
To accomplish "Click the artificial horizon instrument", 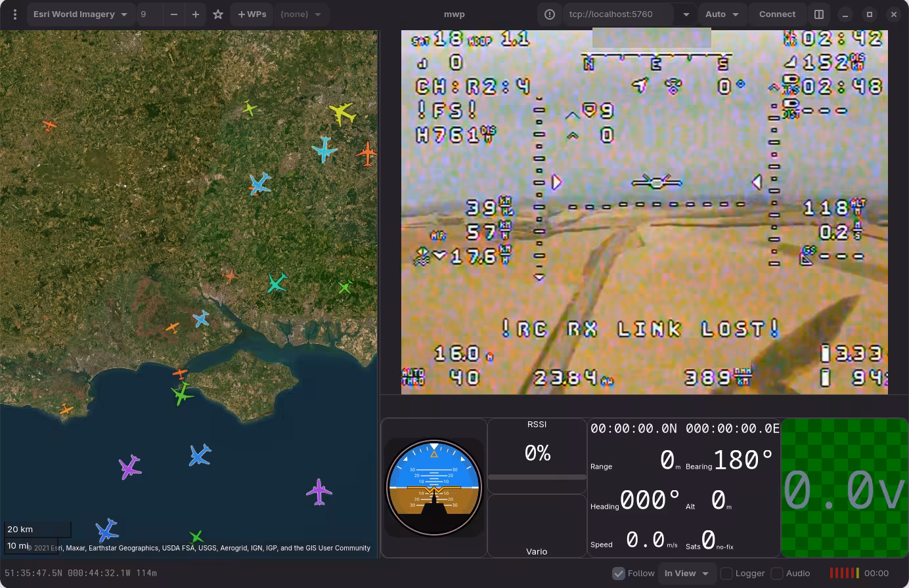I will coord(433,488).
